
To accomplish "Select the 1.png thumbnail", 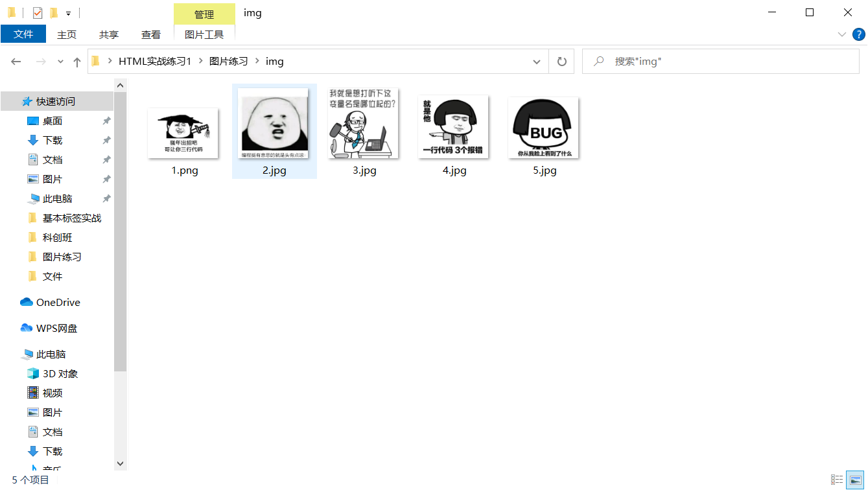I will pyautogui.click(x=183, y=134).
